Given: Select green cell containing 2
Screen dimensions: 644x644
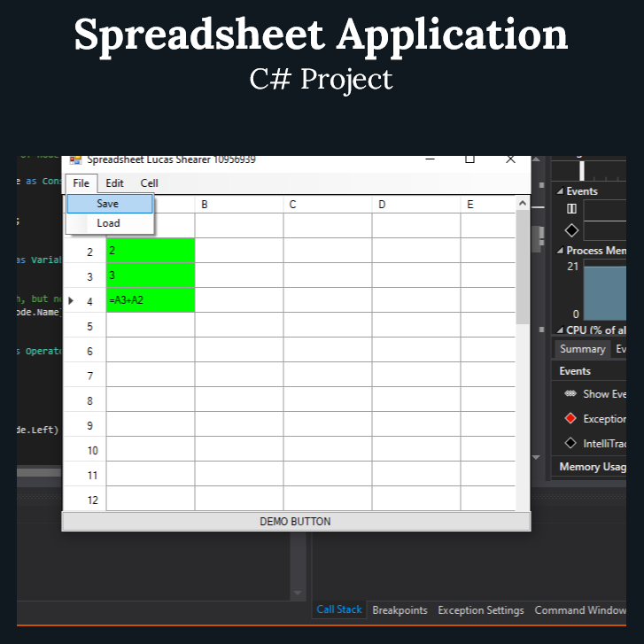Looking at the screenshot, I should click(151, 250).
